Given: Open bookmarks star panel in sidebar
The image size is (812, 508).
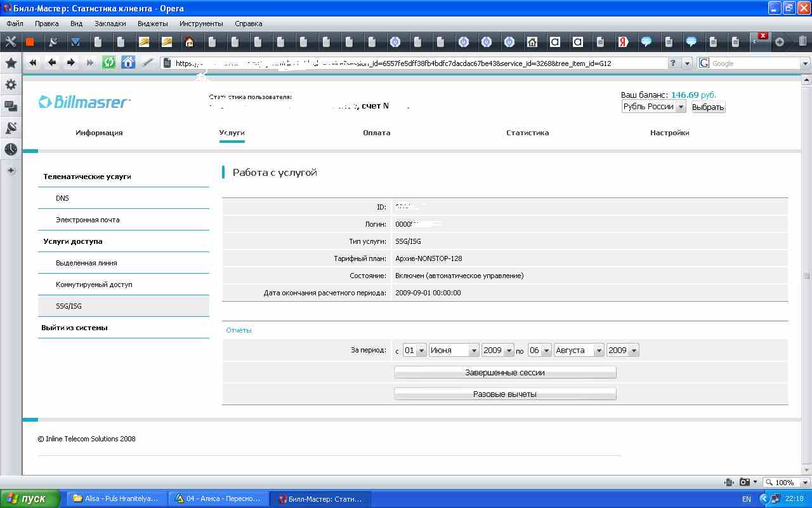Looking at the screenshot, I should click(11, 63).
